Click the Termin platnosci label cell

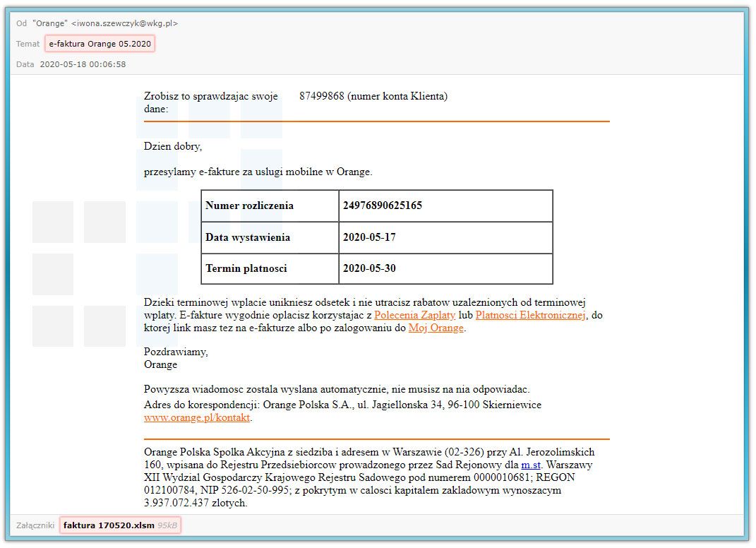(x=270, y=268)
